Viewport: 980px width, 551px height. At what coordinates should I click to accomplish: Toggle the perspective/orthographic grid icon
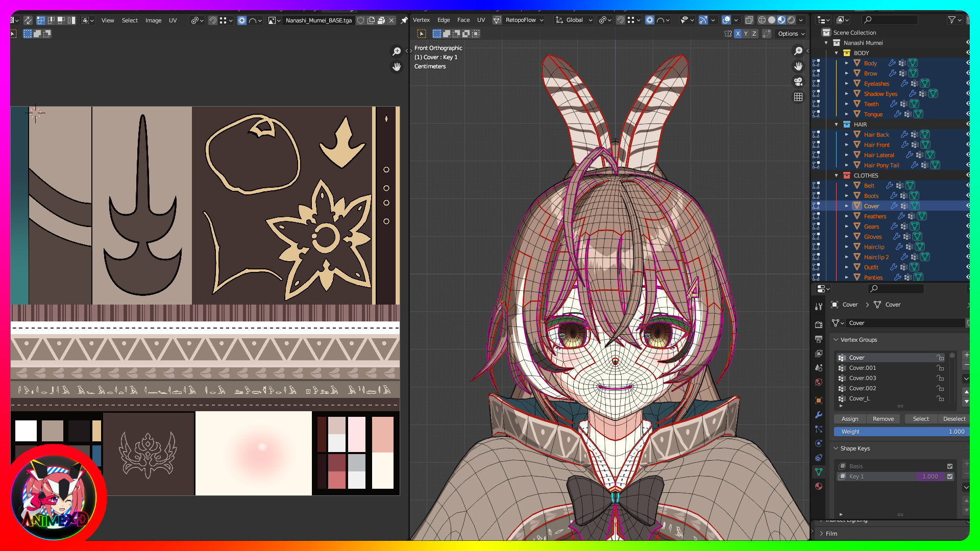coord(798,97)
